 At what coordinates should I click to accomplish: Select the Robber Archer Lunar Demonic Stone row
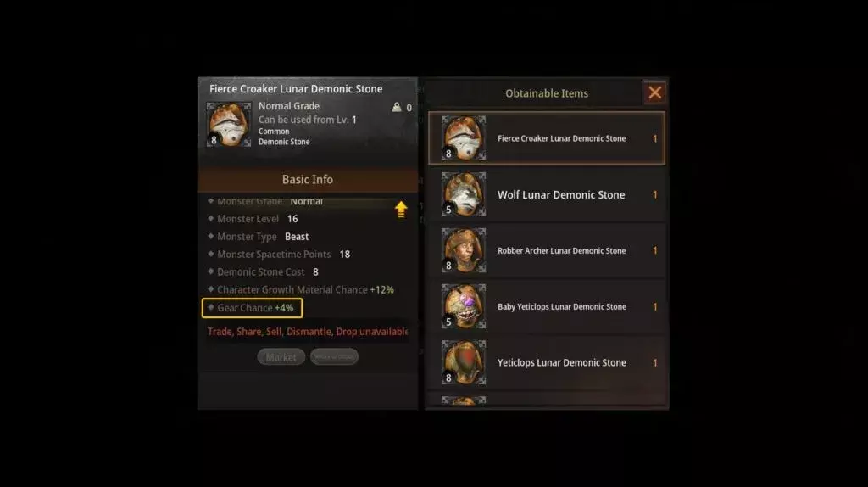coord(547,250)
